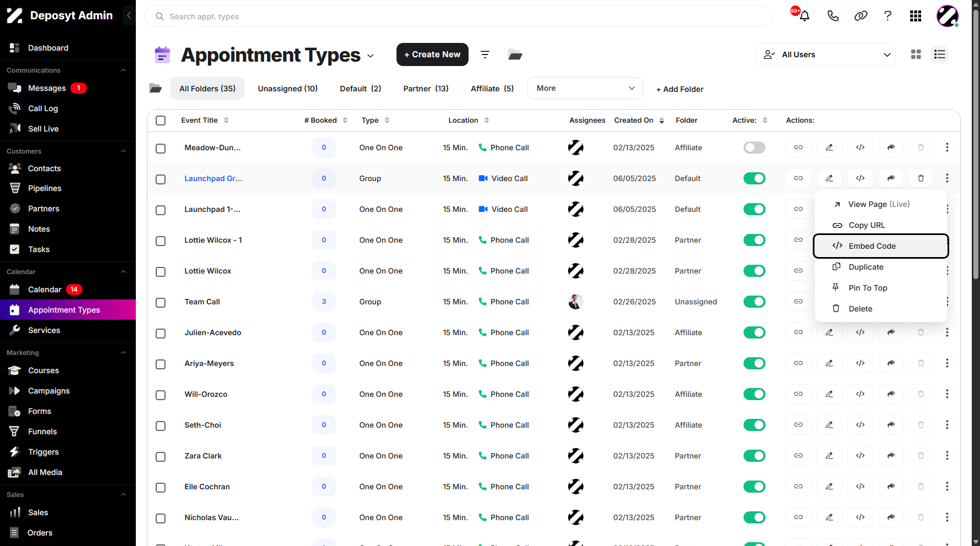Select Duplicate in the context menu
This screenshot has height=546, width=980.
(881, 267)
